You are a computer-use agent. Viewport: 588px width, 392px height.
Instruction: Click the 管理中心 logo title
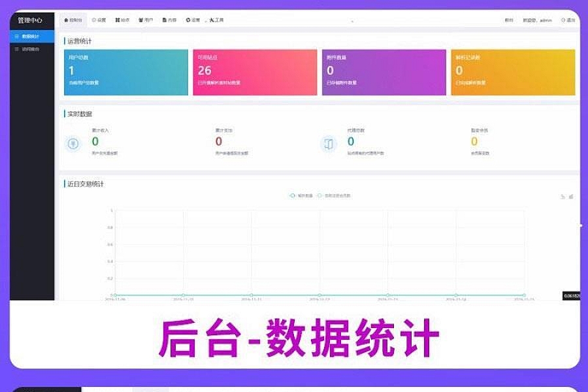30,20
